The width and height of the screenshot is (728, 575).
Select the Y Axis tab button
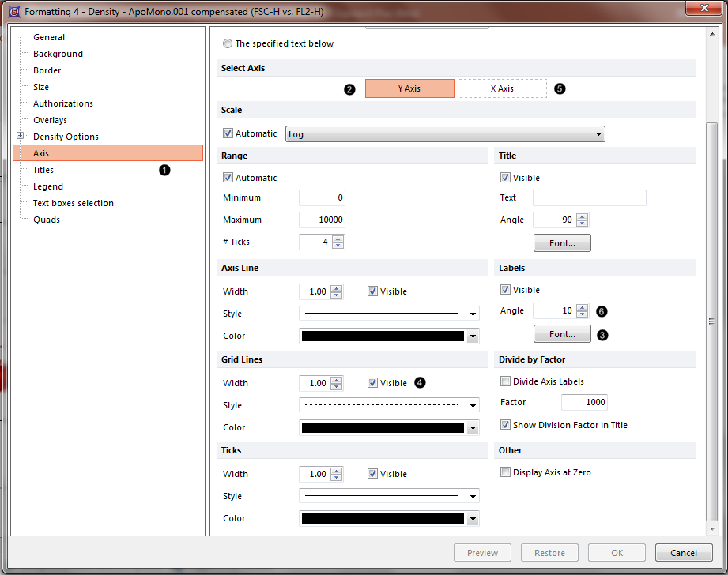coord(409,88)
